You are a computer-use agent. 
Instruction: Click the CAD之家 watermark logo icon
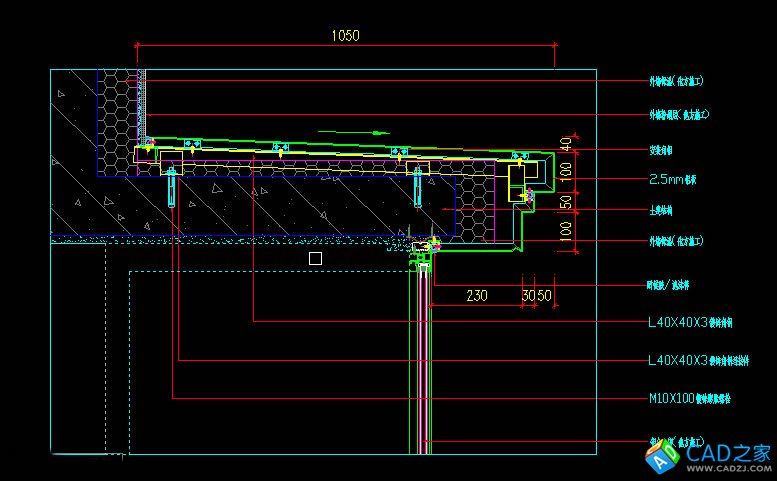click(x=662, y=457)
